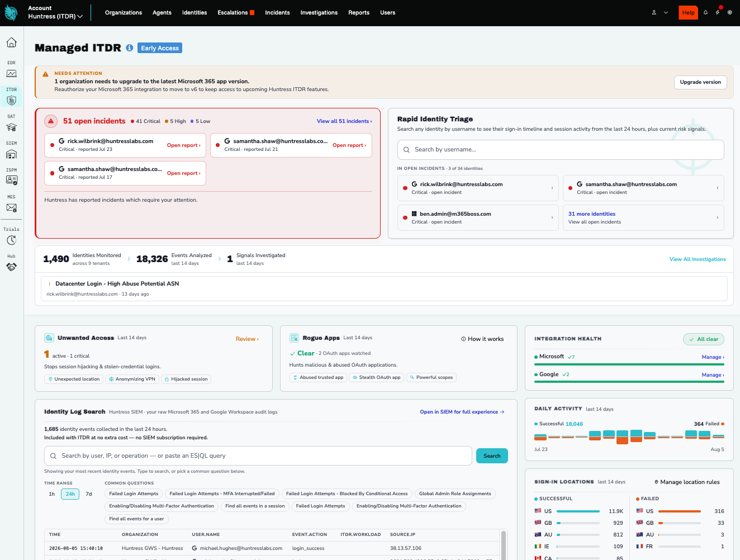Select the 1h time range
Image resolution: width=740 pixels, height=560 pixels.
52,494
